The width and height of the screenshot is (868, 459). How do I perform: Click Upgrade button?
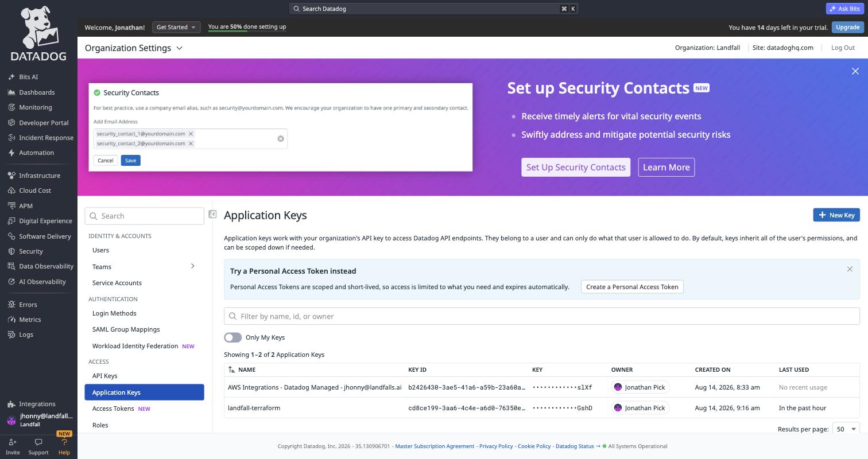pyautogui.click(x=848, y=27)
